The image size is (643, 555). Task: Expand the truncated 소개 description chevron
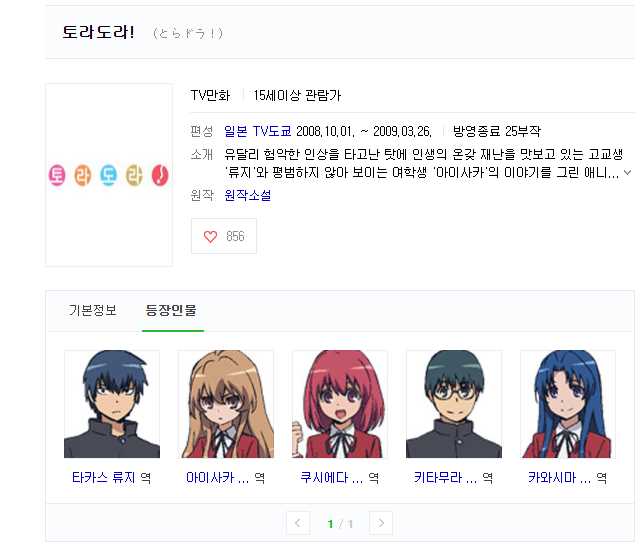(x=627, y=173)
